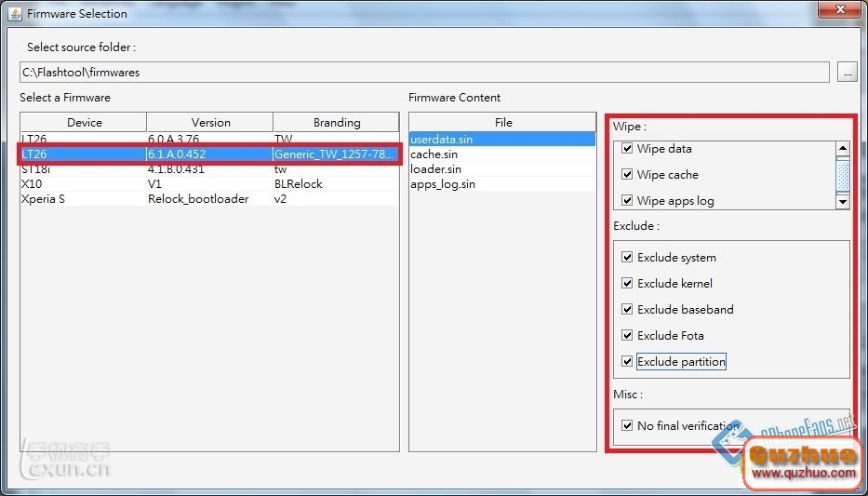Uncheck Exclude Fota option

click(627, 335)
